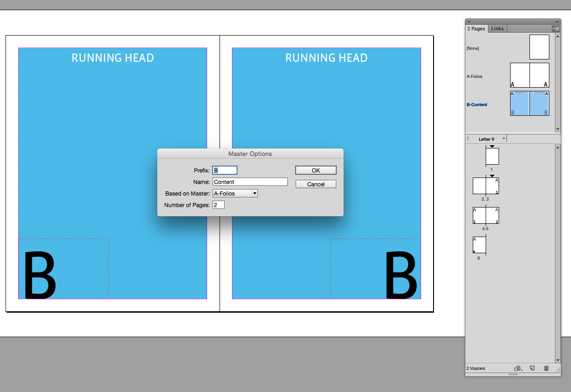This screenshot has width=571, height=392.
Task: Click OK in Master Options dialog
Action: tap(316, 170)
